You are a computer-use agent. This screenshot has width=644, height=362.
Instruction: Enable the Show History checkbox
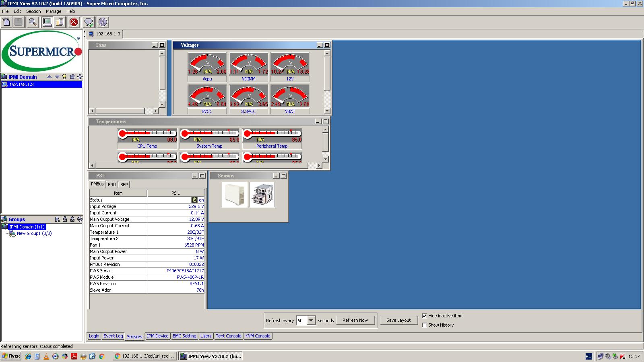(x=424, y=325)
